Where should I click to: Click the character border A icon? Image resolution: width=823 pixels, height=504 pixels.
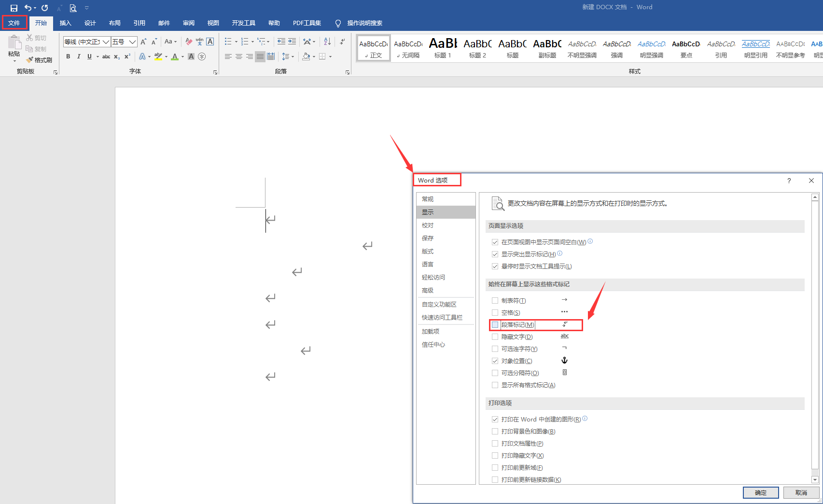[210, 42]
